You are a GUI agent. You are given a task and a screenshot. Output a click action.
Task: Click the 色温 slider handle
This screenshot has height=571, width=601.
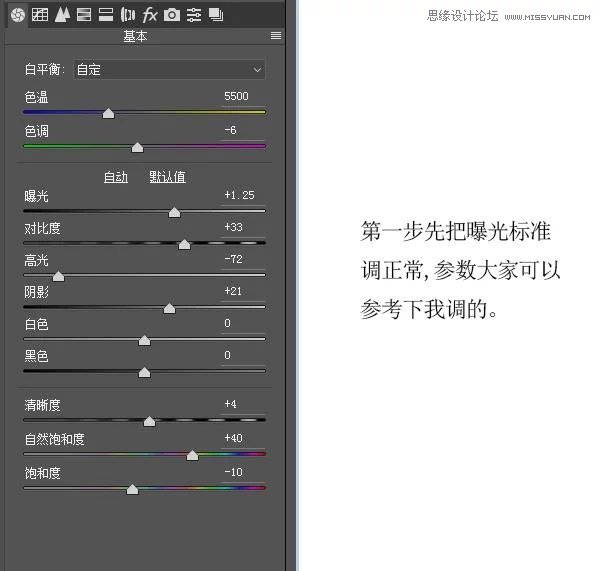point(108,113)
